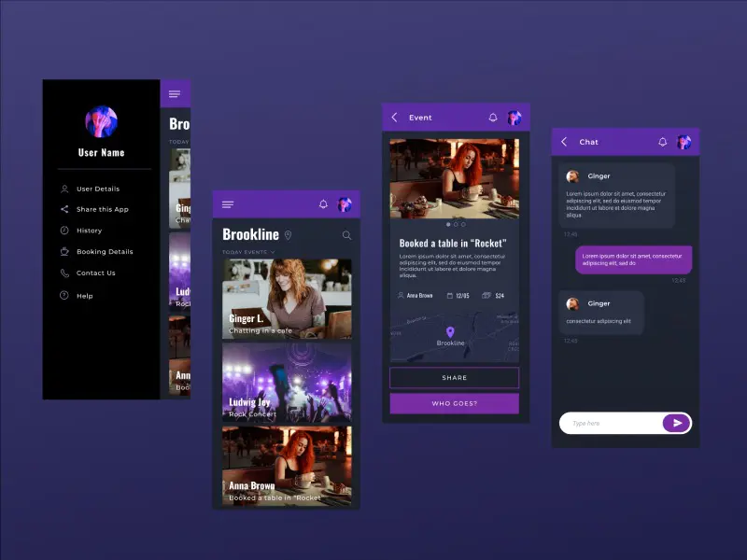
Task: Expand the Today Events dropdown
Action: pos(248,252)
